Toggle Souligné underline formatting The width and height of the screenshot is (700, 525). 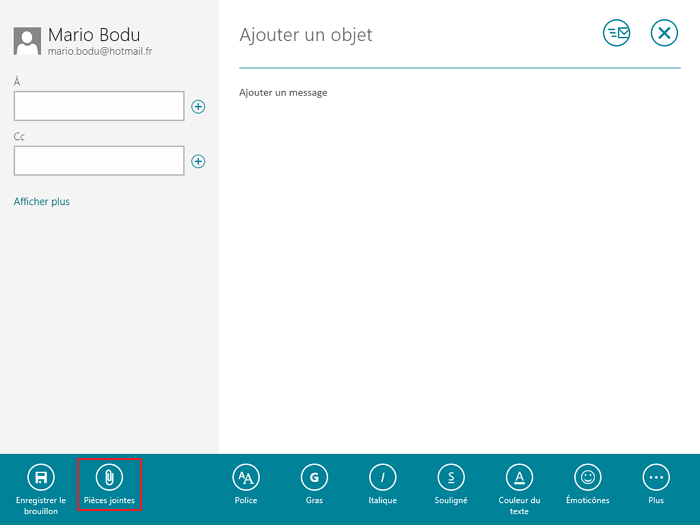[451, 484]
